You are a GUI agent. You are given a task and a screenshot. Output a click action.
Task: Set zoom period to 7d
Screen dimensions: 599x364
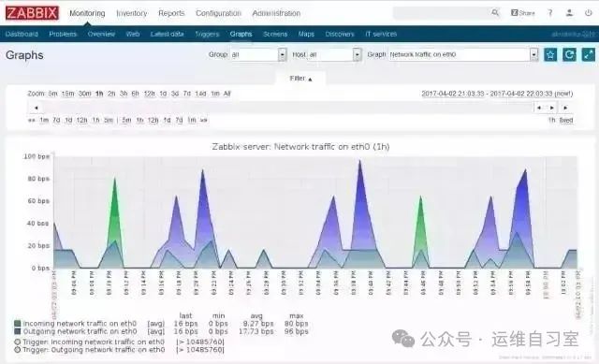[x=187, y=94]
